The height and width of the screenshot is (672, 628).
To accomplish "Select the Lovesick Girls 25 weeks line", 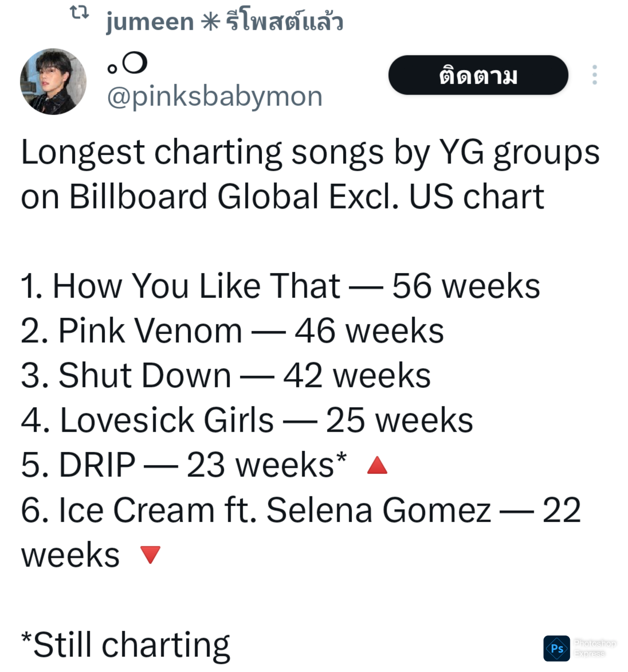I will point(247,420).
